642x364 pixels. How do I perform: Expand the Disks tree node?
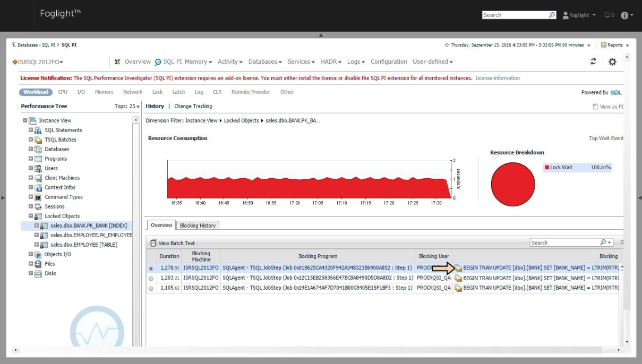coord(31,273)
